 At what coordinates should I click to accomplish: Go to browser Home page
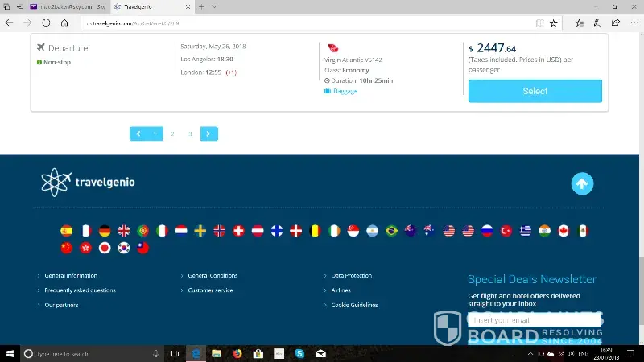[64, 23]
